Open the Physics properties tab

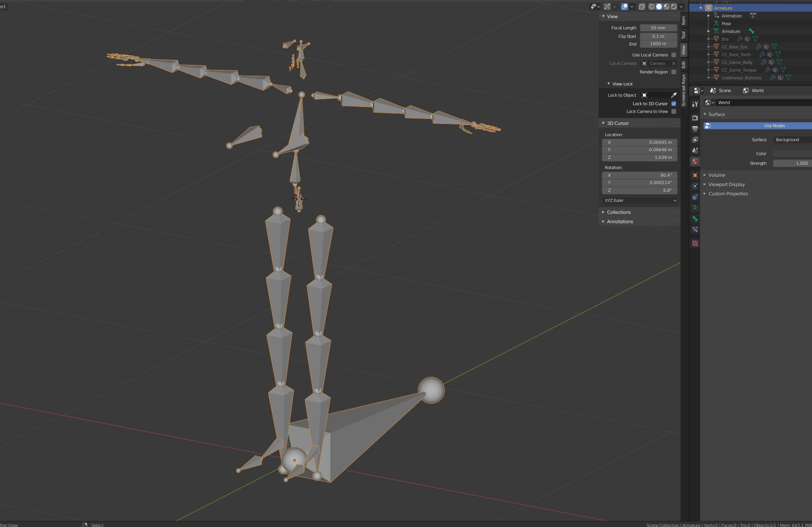pyautogui.click(x=695, y=186)
